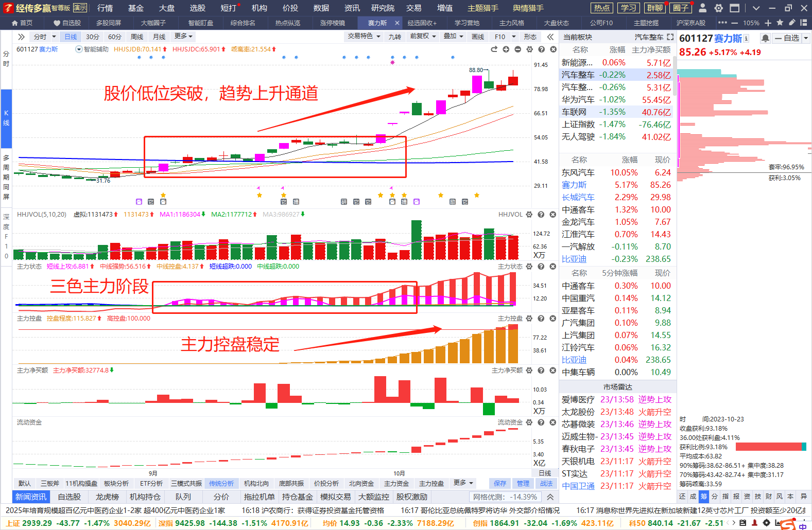Click the 战法 button
812x530 pixels.
click(x=546, y=483)
